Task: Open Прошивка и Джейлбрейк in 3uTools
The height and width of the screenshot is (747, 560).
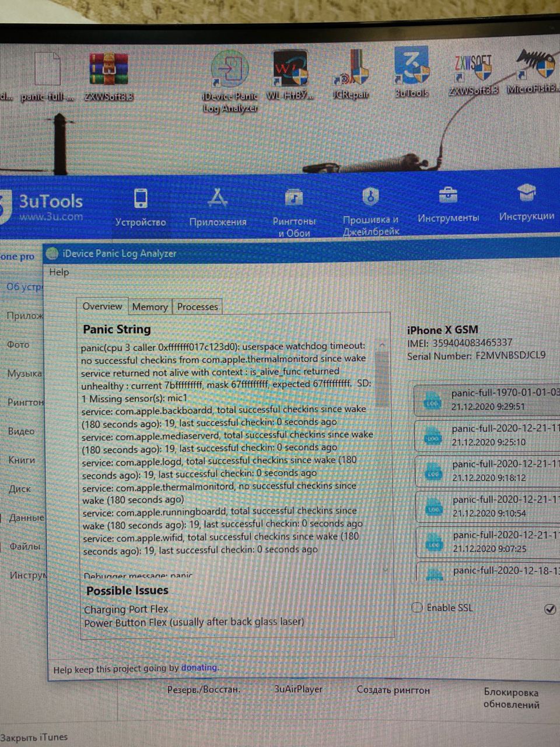Action: (x=370, y=212)
